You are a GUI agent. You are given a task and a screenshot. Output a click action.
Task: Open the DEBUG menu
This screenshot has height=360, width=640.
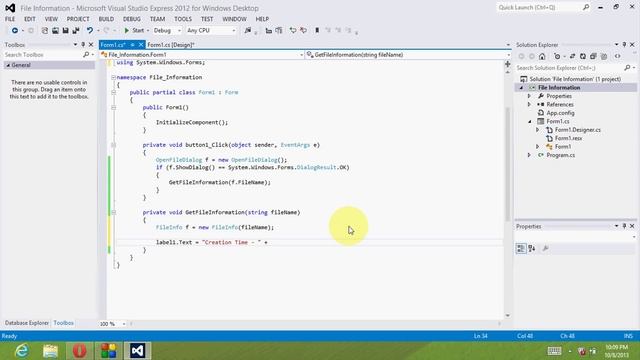[x=131, y=19]
